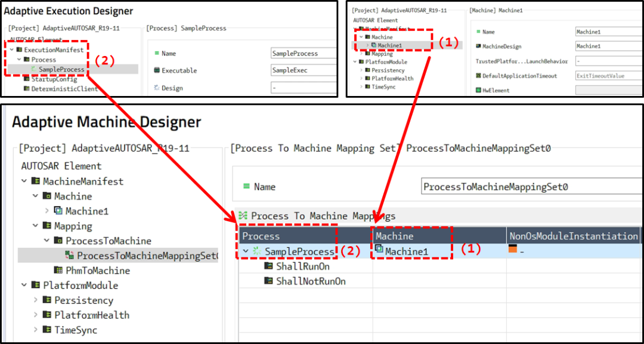Collapse Machine folder in [Machine] Machine1 panel tree
The width and height of the screenshot is (644, 344).
coord(361,37)
